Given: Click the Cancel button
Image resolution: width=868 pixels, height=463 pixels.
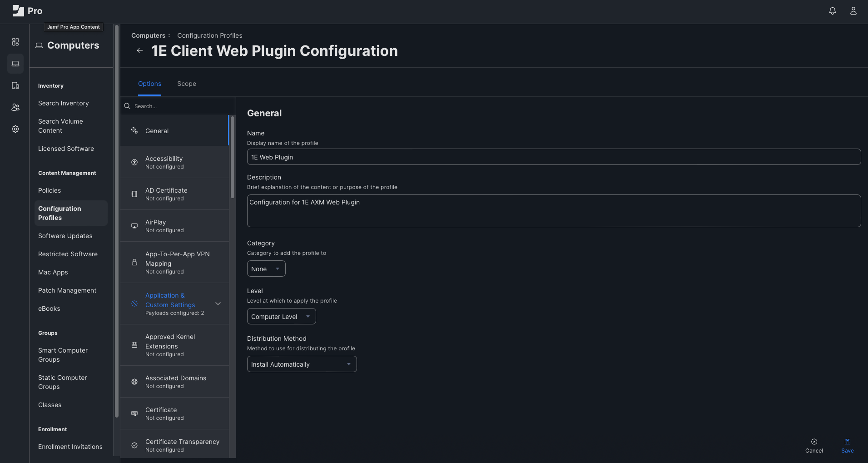Looking at the screenshot, I should 814,446.
